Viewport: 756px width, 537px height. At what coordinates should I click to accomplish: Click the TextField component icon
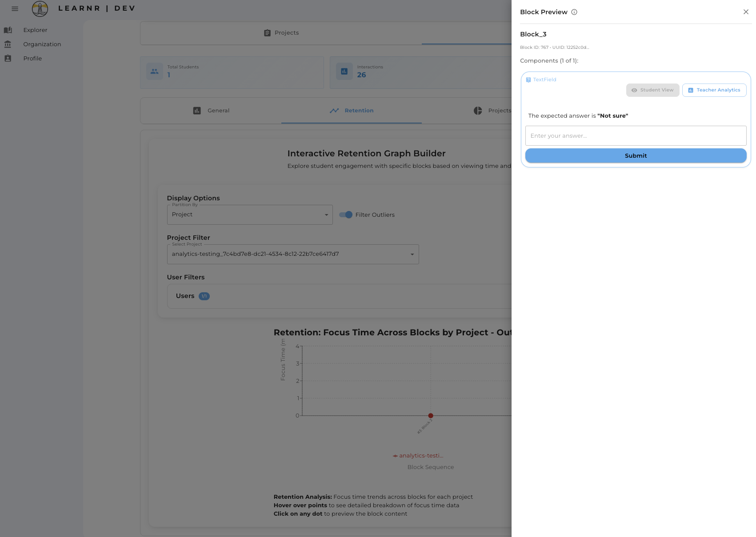528,80
